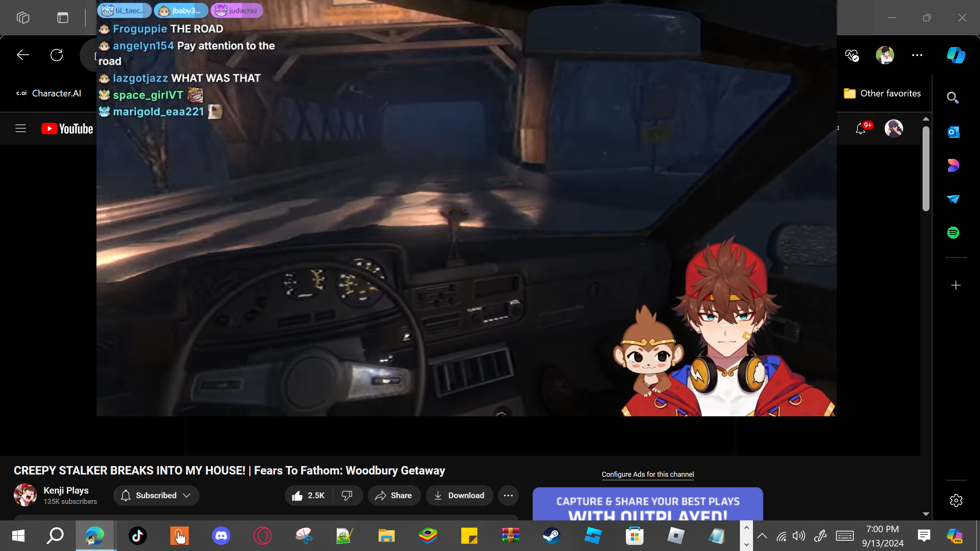Open Spotify in the Edge sidebar
This screenshot has width=980, height=551.
(953, 233)
